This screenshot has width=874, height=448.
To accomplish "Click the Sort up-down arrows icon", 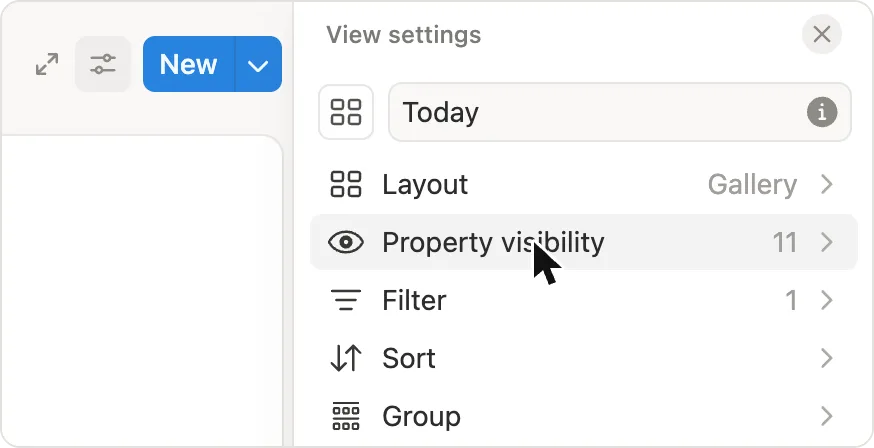I will pos(346,358).
